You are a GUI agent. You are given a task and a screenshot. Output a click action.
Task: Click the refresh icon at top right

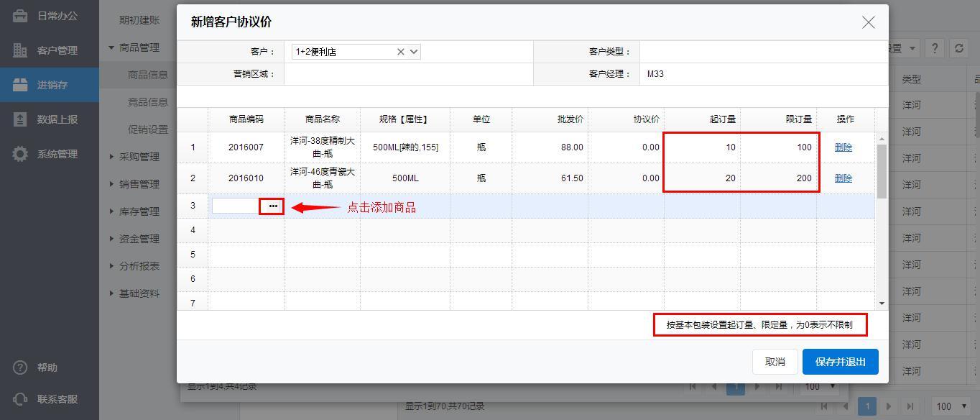(958, 48)
